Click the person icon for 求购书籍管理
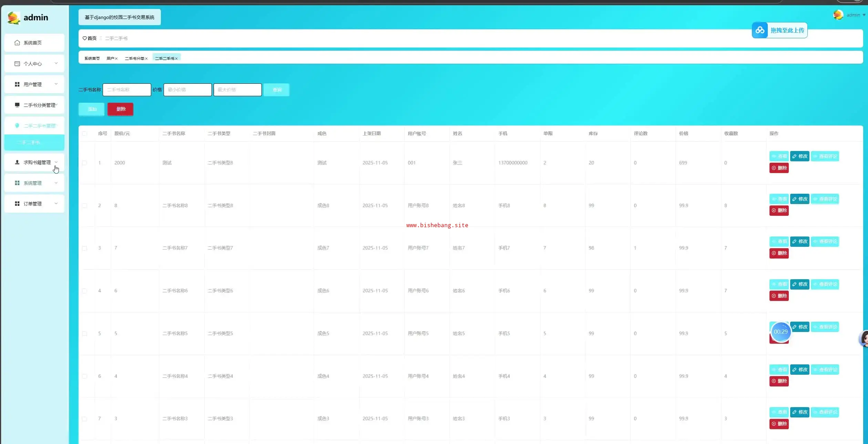The image size is (868, 444). 17,162
